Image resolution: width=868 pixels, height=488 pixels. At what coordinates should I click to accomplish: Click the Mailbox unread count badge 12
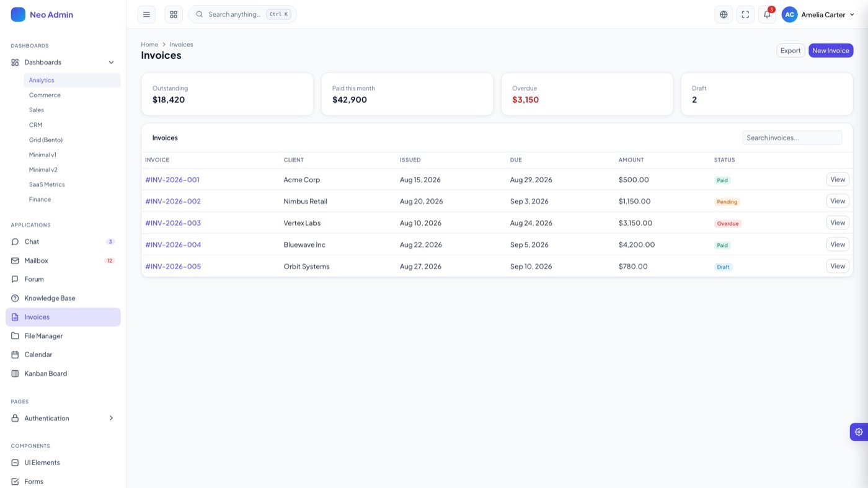110,260
